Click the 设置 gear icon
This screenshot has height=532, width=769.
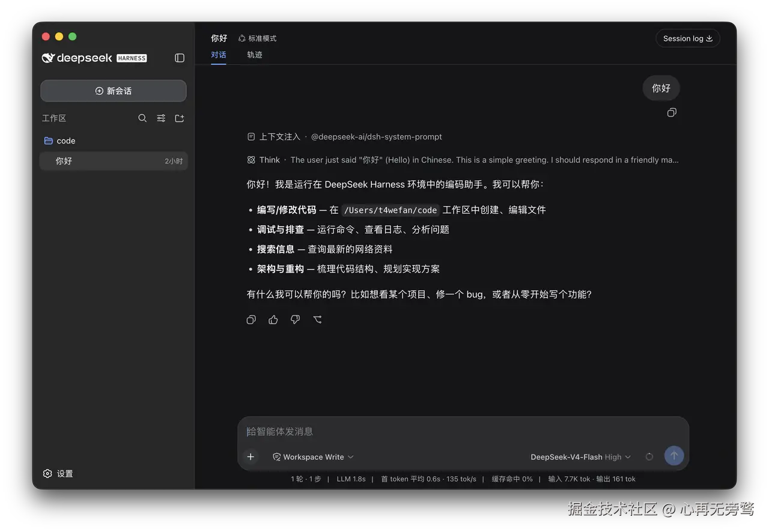click(x=47, y=474)
